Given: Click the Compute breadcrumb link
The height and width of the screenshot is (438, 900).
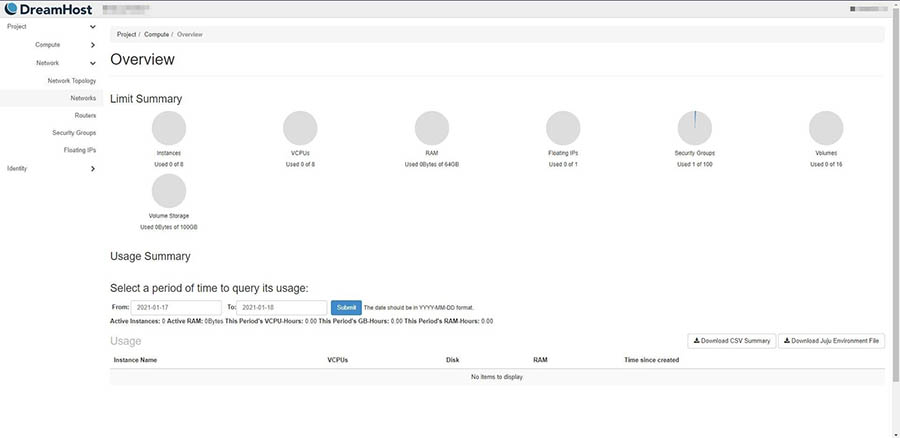Looking at the screenshot, I should 156,34.
